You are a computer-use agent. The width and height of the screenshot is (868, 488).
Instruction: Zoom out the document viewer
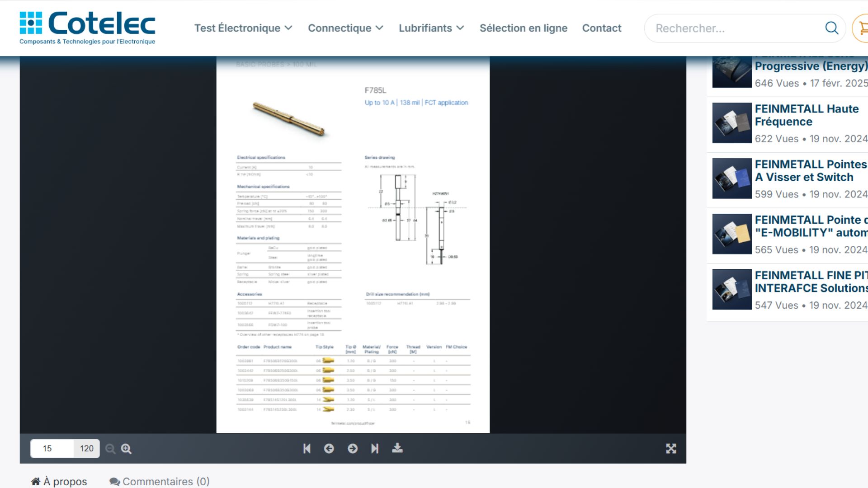click(110, 449)
